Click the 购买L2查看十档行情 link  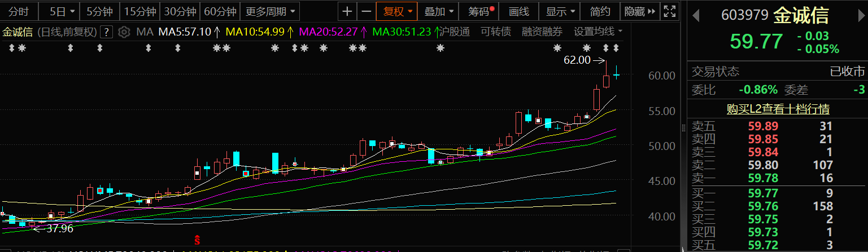(x=778, y=109)
